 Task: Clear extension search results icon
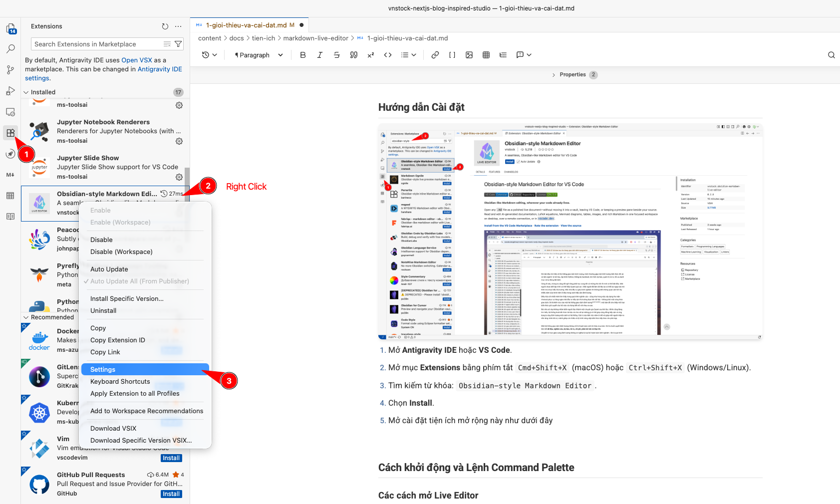(167, 44)
